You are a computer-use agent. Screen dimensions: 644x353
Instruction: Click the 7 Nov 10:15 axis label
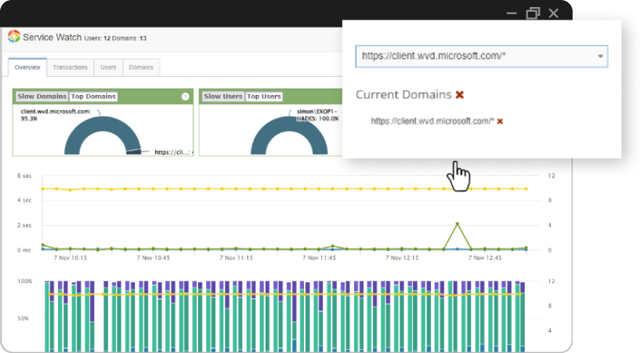coord(71,257)
